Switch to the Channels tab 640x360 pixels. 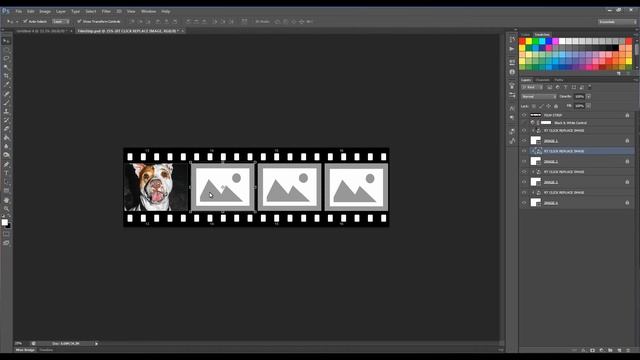pyautogui.click(x=542, y=80)
